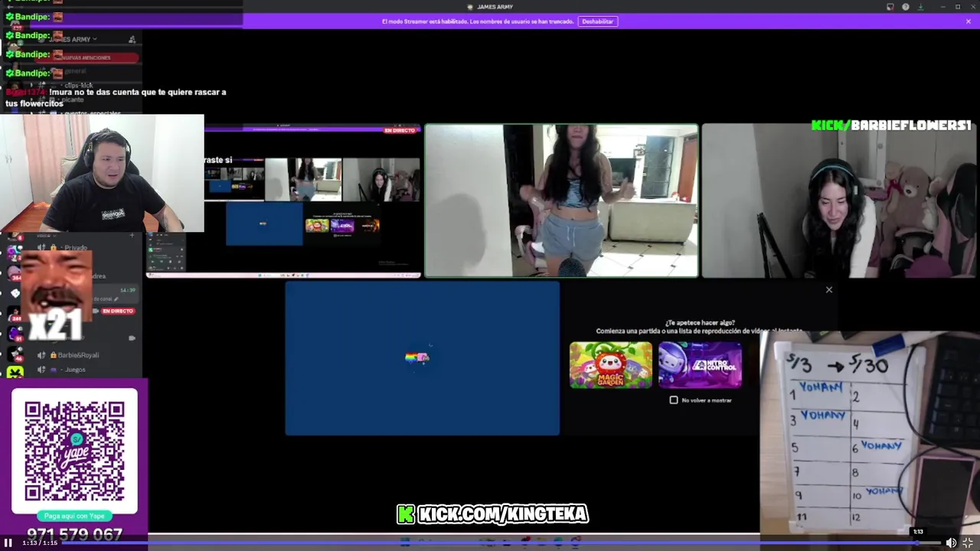
Task: Open the blue Nyan cat stream tile
Action: tap(423, 358)
